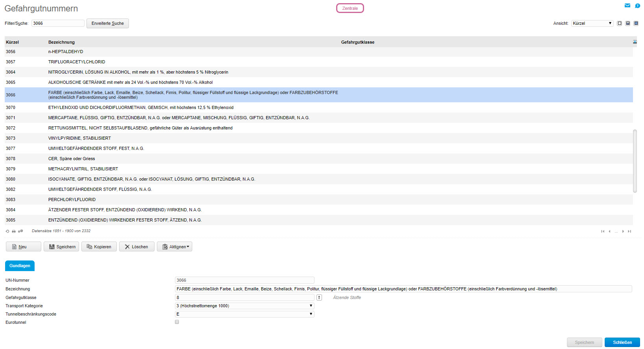Select the PERCHLORYLFLUORID row
644x349 pixels.
[x=319, y=199]
